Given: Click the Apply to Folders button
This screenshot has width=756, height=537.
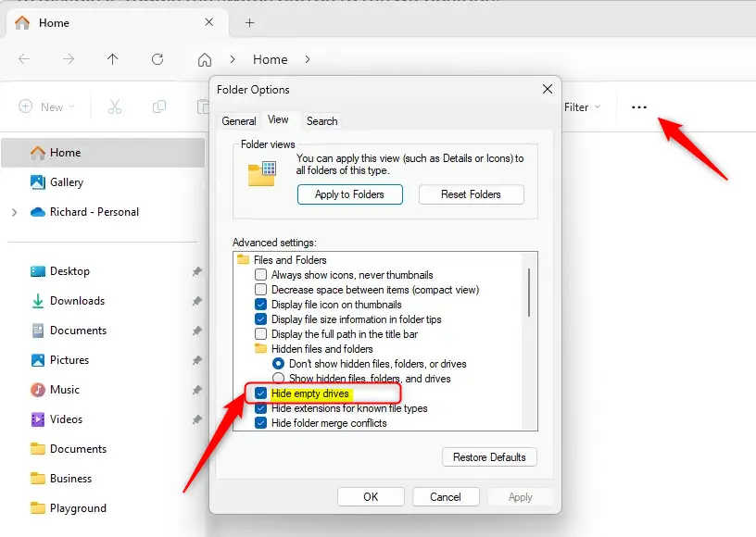Looking at the screenshot, I should [350, 194].
